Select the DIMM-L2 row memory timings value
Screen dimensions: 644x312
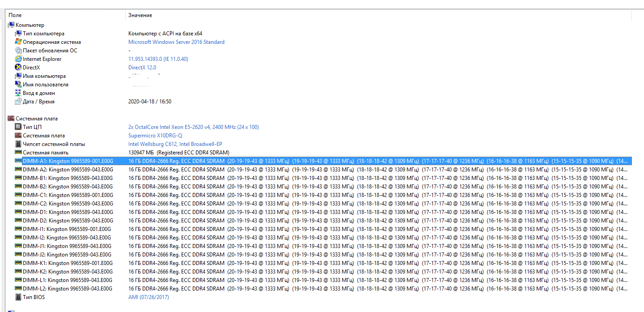(378, 289)
